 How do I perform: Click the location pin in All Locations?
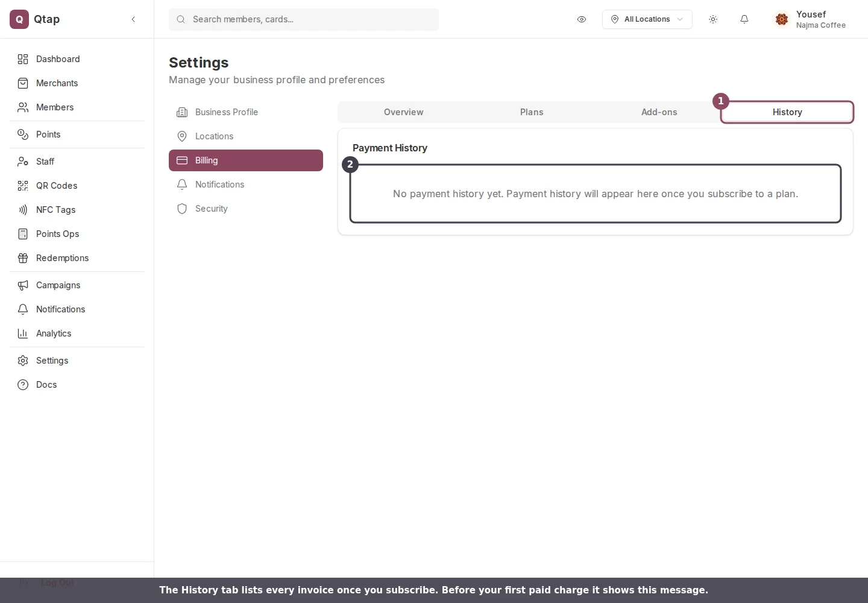point(615,19)
